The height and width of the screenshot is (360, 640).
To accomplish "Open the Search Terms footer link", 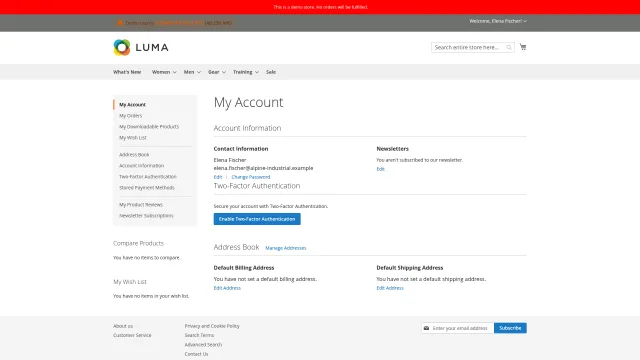I will coord(199,335).
